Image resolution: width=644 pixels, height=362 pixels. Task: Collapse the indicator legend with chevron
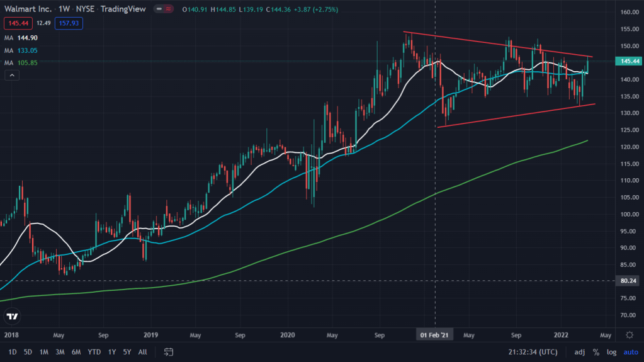pyautogui.click(x=11, y=75)
